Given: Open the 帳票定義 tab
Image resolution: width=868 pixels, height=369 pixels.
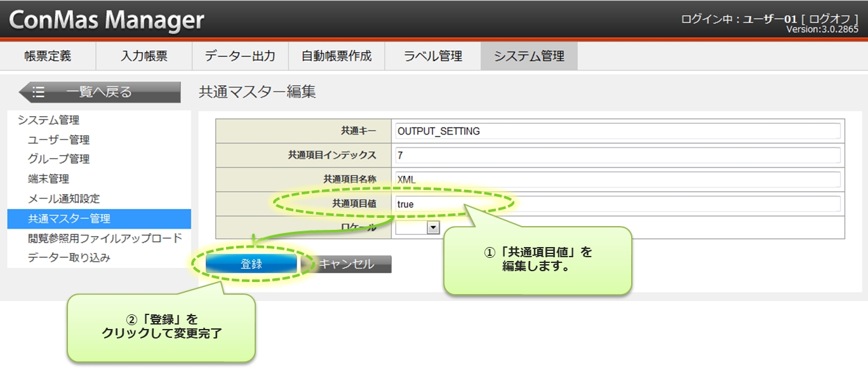Looking at the screenshot, I should 48,56.
